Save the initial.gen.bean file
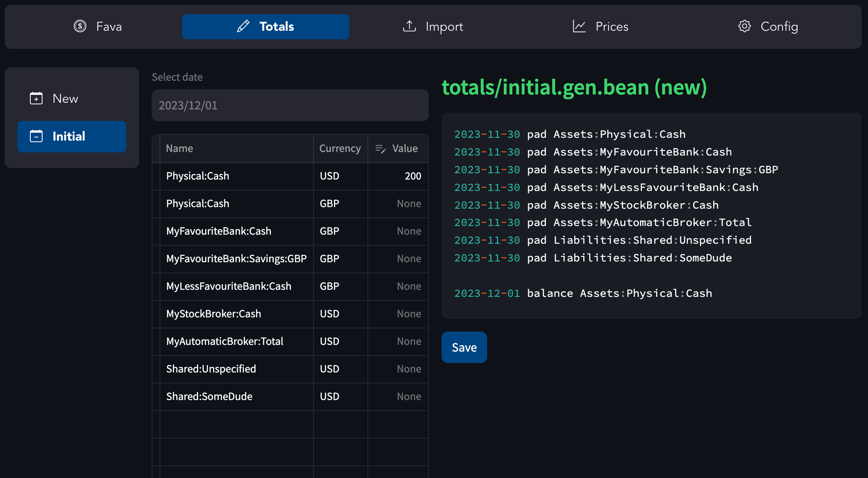This screenshot has width=868, height=478. pos(464,347)
